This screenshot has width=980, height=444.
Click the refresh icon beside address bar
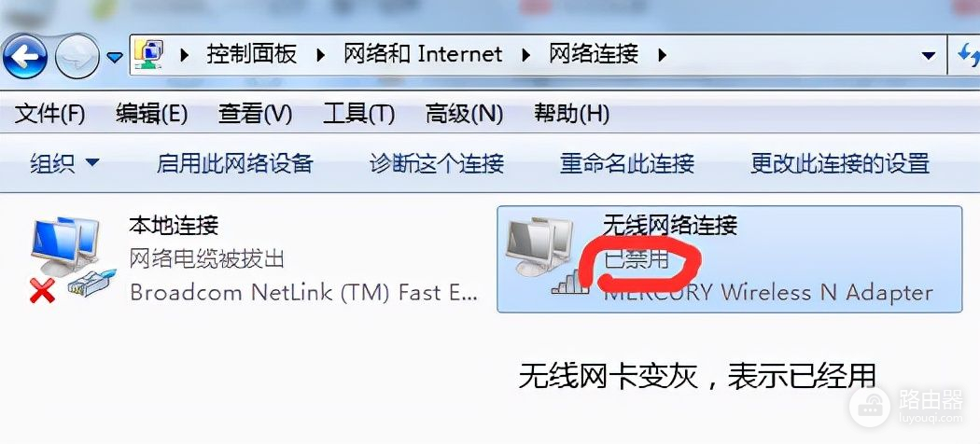click(968, 56)
